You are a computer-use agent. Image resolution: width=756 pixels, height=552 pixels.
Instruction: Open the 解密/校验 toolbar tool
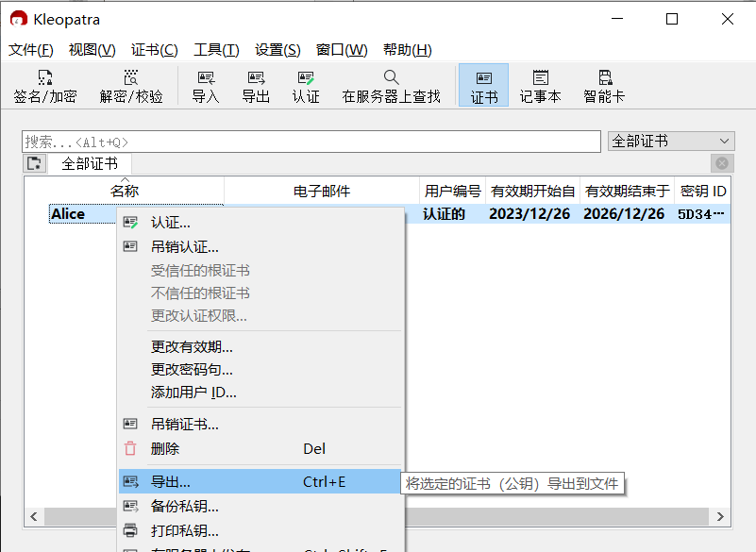pos(131,86)
